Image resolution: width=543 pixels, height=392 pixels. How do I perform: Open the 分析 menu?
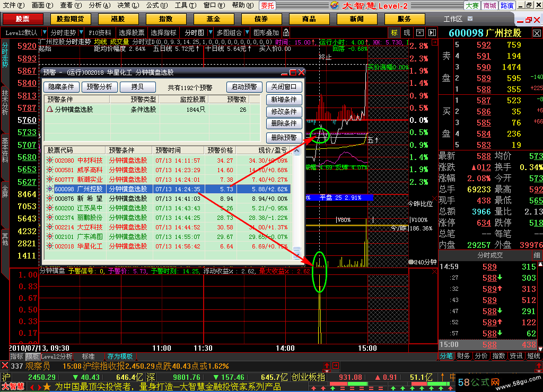pos(99,5)
